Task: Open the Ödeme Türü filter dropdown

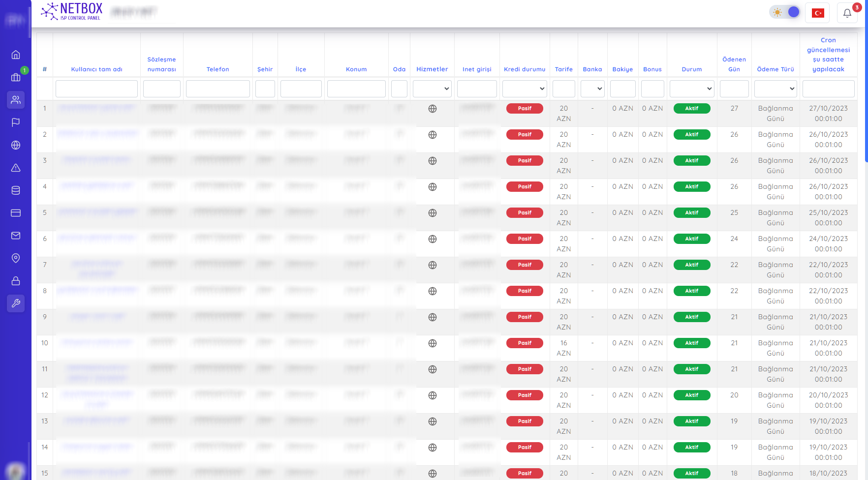Action: (775, 89)
